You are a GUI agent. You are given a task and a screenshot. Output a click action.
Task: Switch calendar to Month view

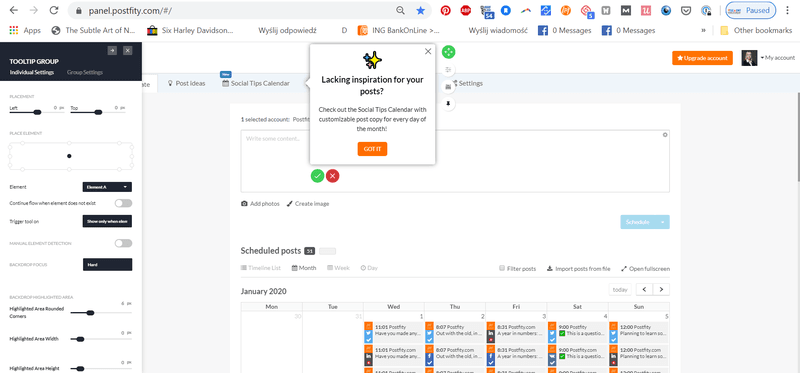point(304,268)
